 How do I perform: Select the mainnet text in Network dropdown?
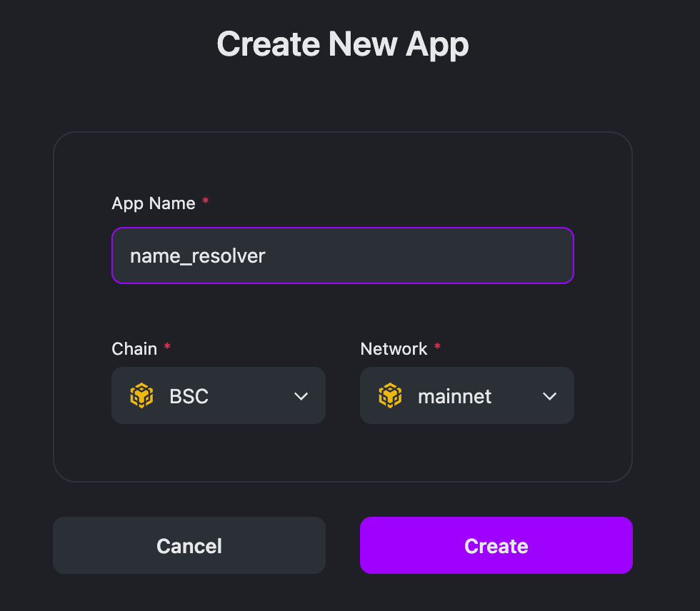point(454,396)
